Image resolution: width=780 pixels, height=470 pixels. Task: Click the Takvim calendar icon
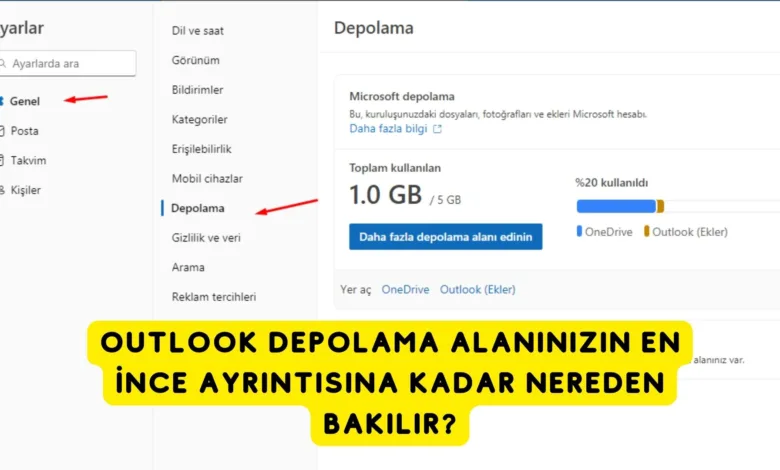pyautogui.click(x=1, y=160)
